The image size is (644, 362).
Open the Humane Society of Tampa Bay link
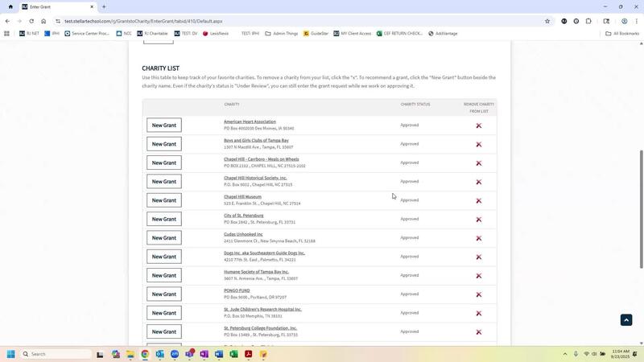coord(256,272)
